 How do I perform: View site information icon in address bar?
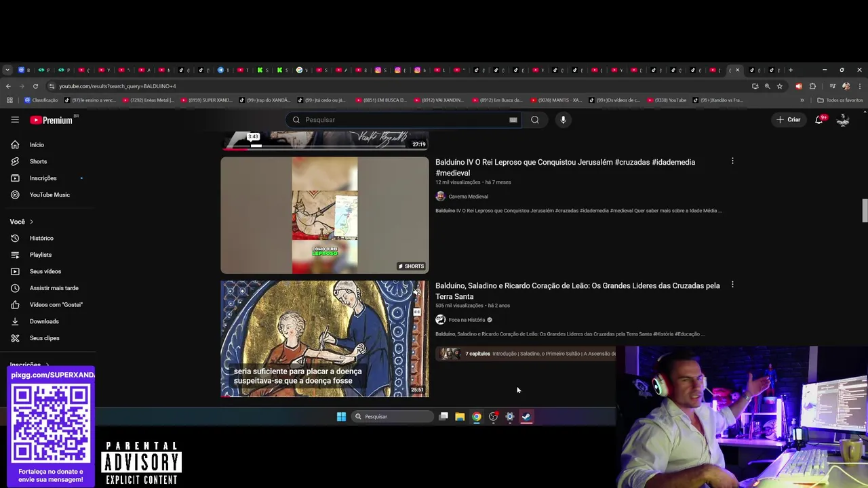53,86
